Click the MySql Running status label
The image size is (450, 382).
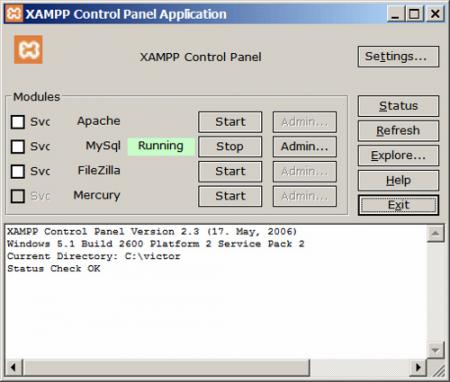(161, 146)
